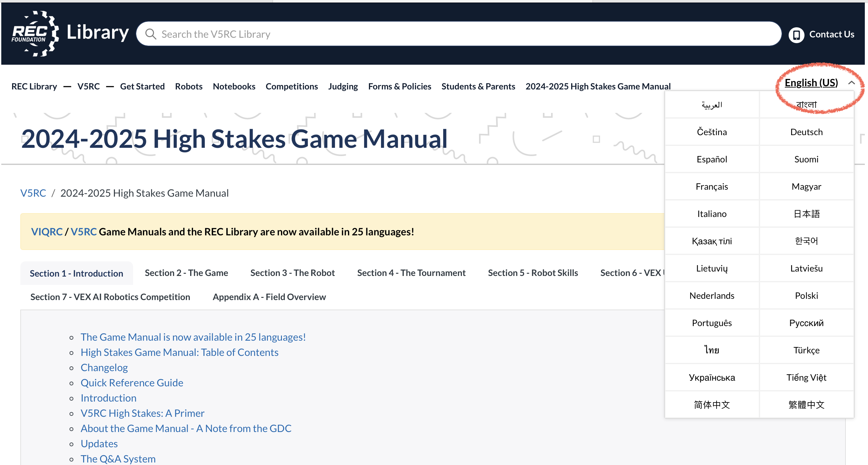Collapse the language dropdown chevron
This screenshot has height=465, width=868.
pos(851,82)
